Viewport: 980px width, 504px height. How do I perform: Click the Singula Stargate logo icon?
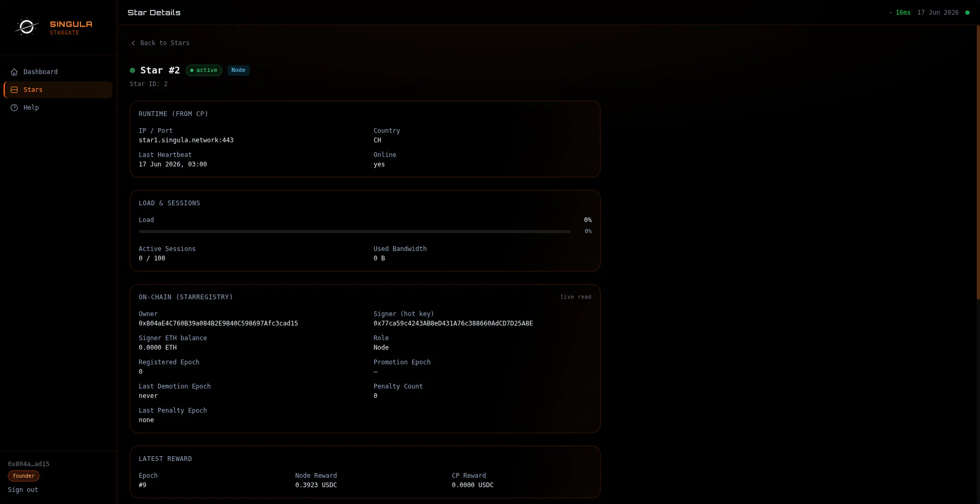pos(26,26)
